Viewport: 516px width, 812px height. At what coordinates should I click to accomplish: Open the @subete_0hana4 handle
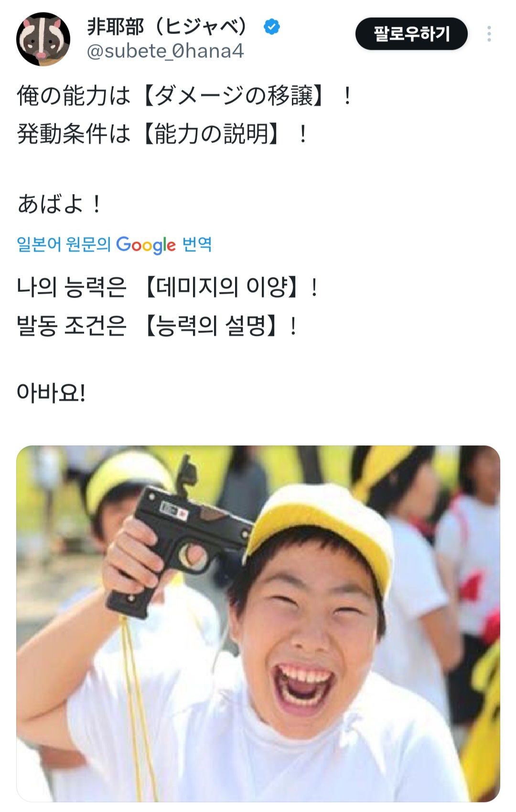pyautogui.click(x=165, y=51)
